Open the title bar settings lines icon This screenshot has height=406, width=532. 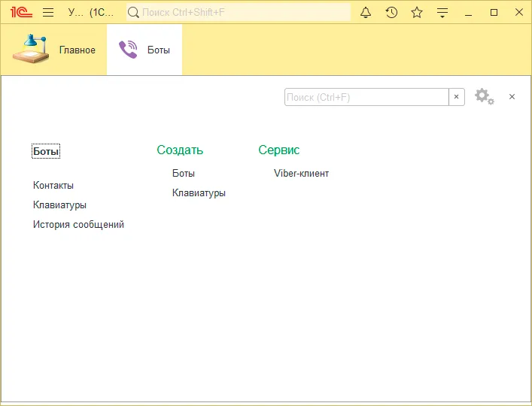point(442,12)
